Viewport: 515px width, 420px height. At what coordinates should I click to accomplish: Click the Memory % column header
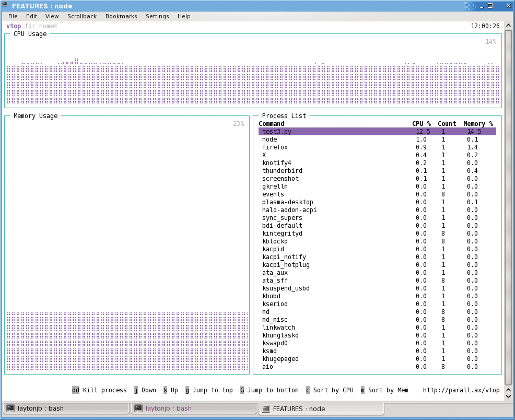[478, 124]
